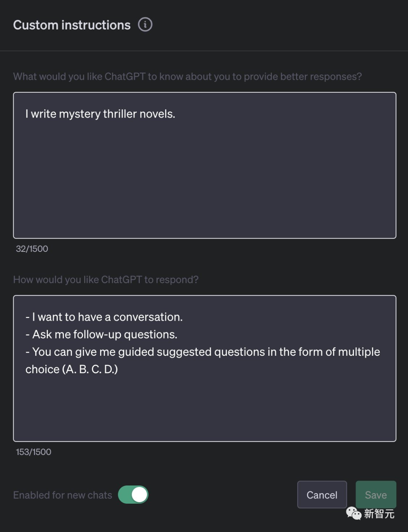Click the WeChat logo watermark icon
This screenshot has height=532, width=408.
point(354,513)
